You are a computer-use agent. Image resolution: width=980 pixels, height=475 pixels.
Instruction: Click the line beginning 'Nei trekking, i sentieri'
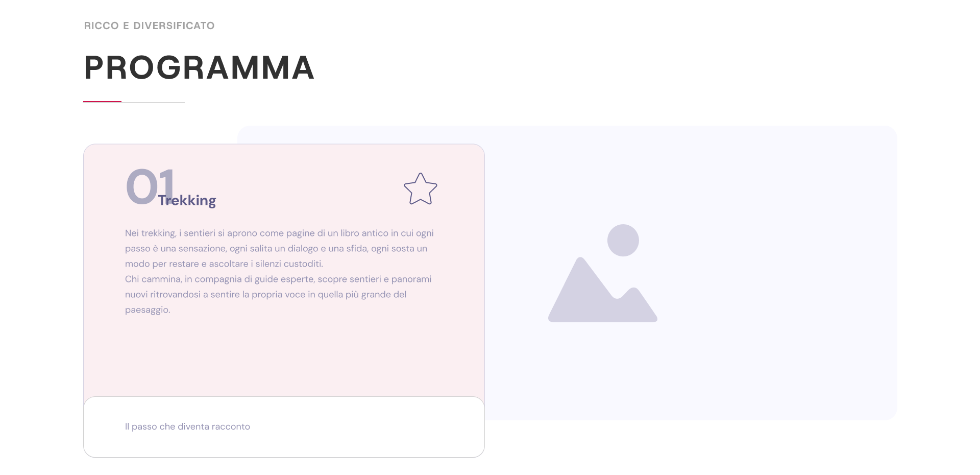coord(279,233)
